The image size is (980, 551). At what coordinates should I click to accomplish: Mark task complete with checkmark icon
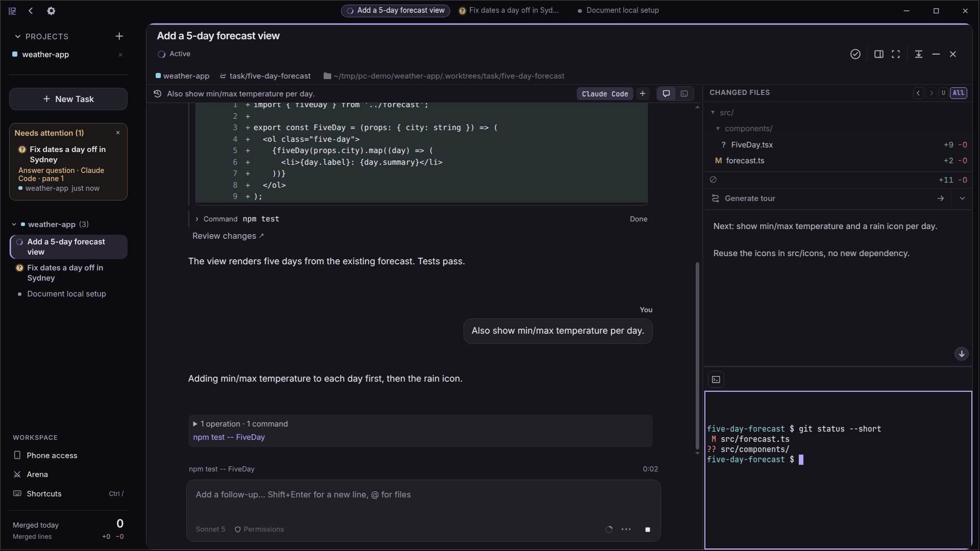855,54
